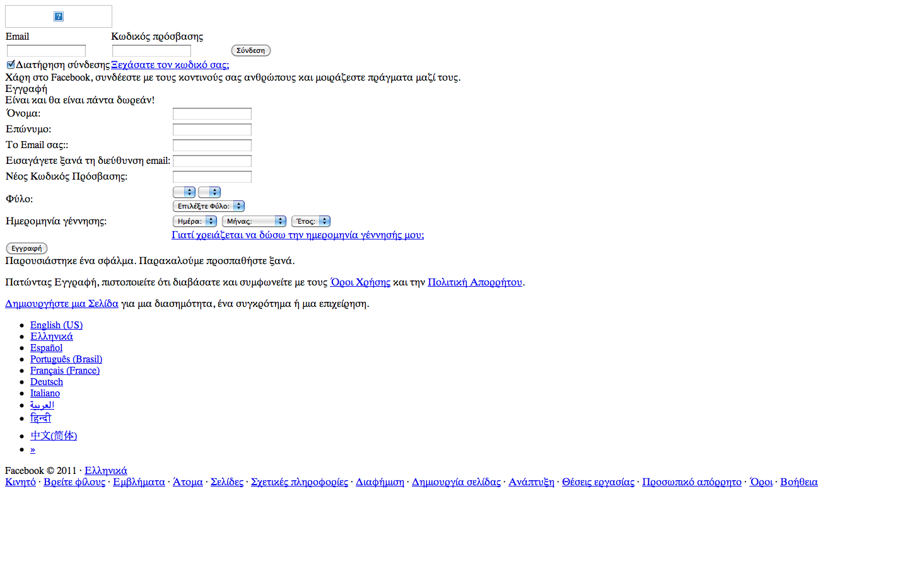Screen dimensions: 924x588
Task: Open the Βρείτε φίλους footer link
Action: click(x=74, y=482)
